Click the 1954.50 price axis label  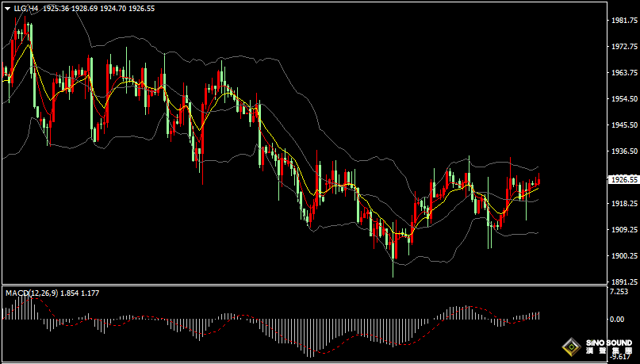coord(623,99)
